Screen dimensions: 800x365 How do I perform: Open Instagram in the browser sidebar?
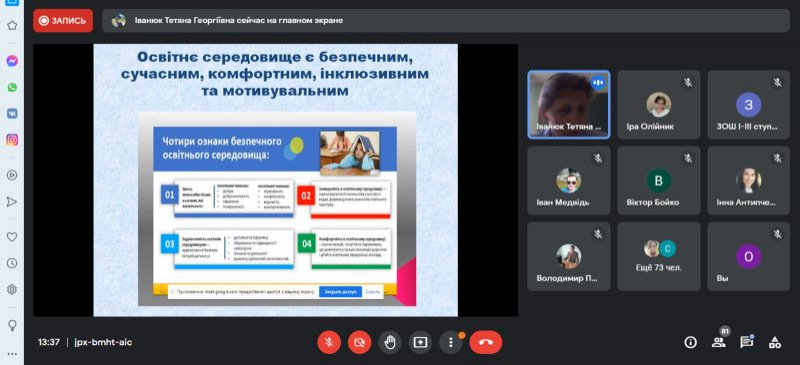pyautogui.click(x=12, y=139)
